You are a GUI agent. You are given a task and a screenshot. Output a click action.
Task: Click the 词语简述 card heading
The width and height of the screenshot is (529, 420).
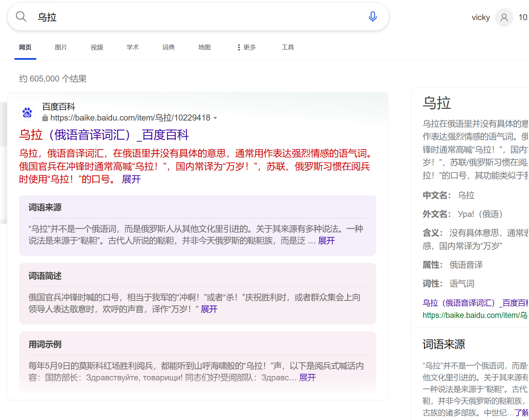45,276
